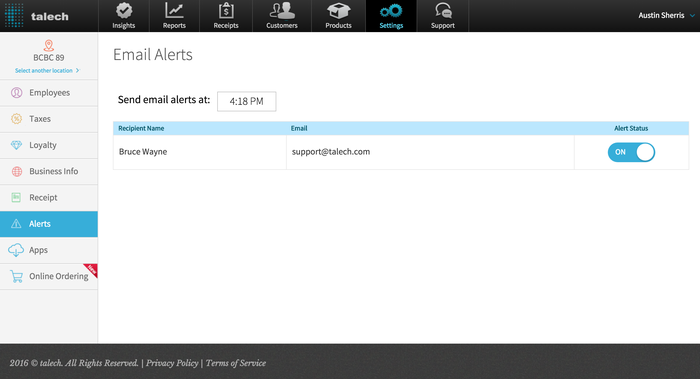Click the Employees person icon in sidebar
This screenshot has width=700, height=379.
17,93
